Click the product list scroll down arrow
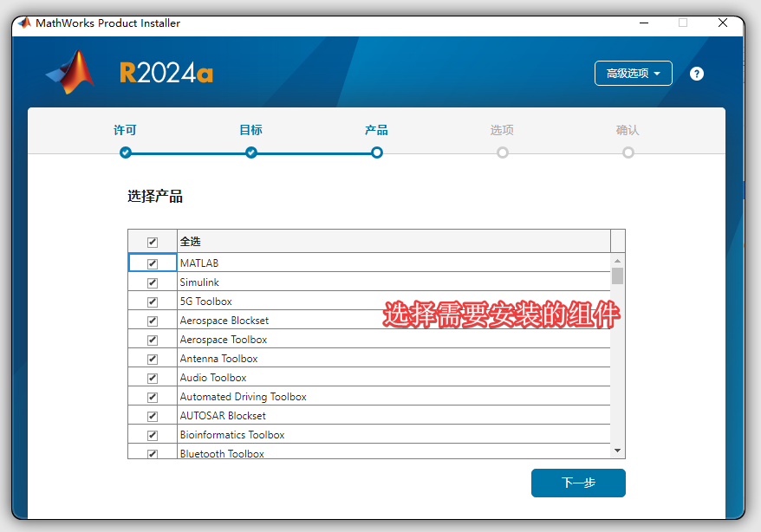This screenshot has height=532, width=761. click(x=617, y=451)
